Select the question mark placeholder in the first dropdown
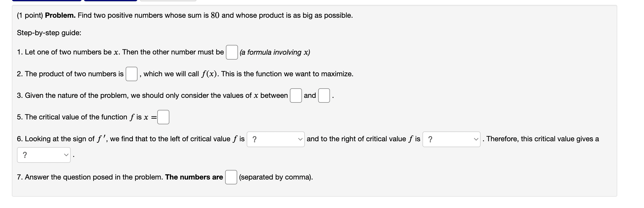This screenshot has width=644, height=208. tap(254, 139)
